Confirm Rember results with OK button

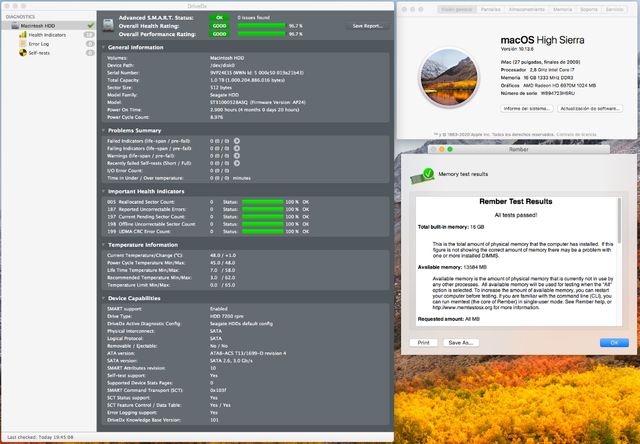click(614, 343)
